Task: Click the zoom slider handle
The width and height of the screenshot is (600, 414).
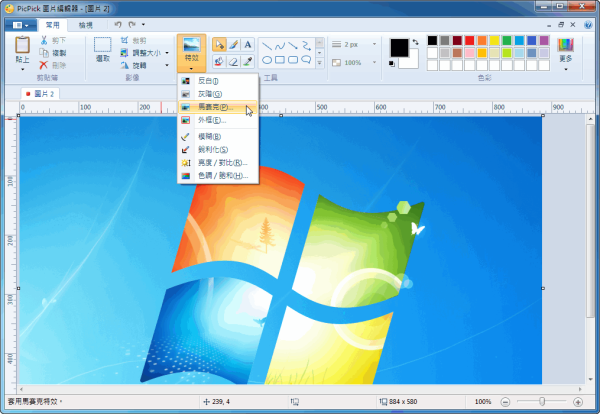Action: pyautogui.click(x=542, y=401)
